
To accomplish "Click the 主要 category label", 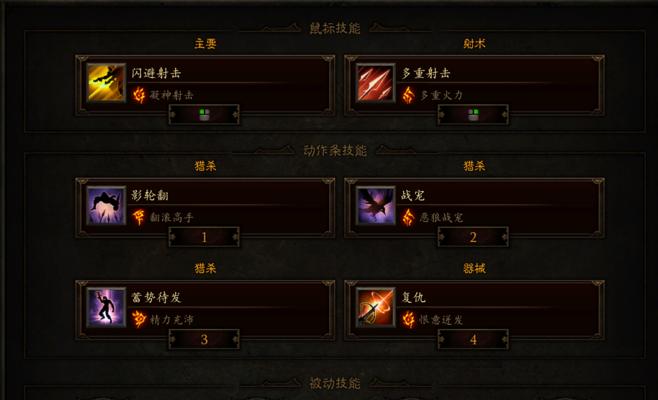I will click(x=205, y=43).
